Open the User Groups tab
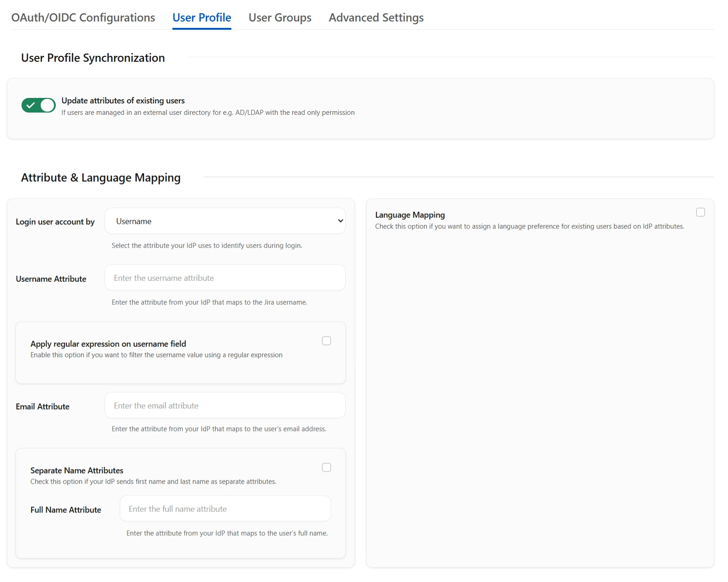728x582 pixels. pos(280,17)
